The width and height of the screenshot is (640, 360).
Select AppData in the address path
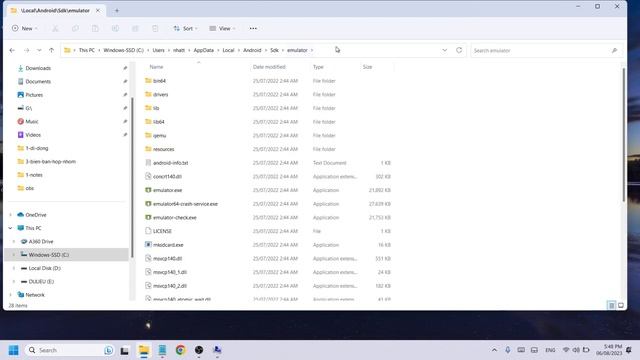pyautogui.click(x=203, y=50)
